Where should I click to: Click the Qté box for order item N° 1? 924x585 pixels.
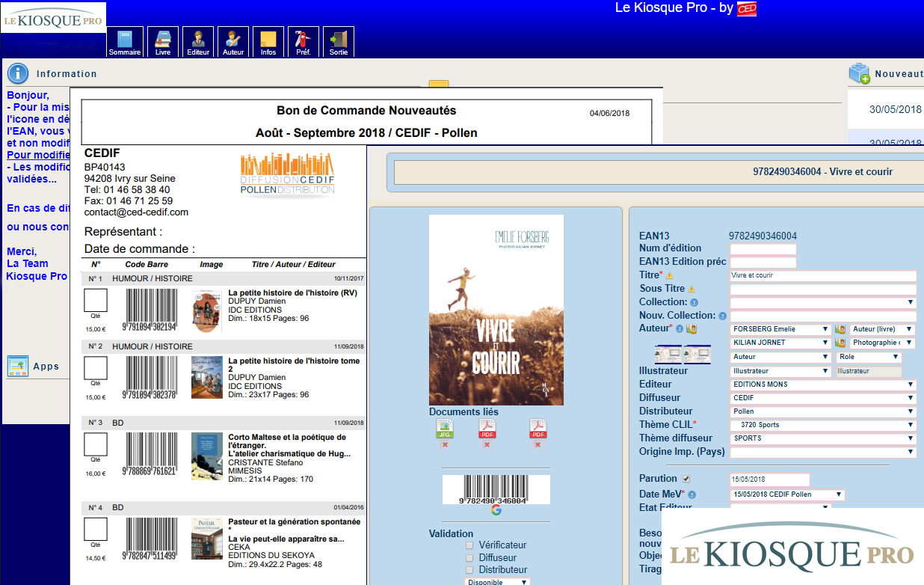[96, 301]
